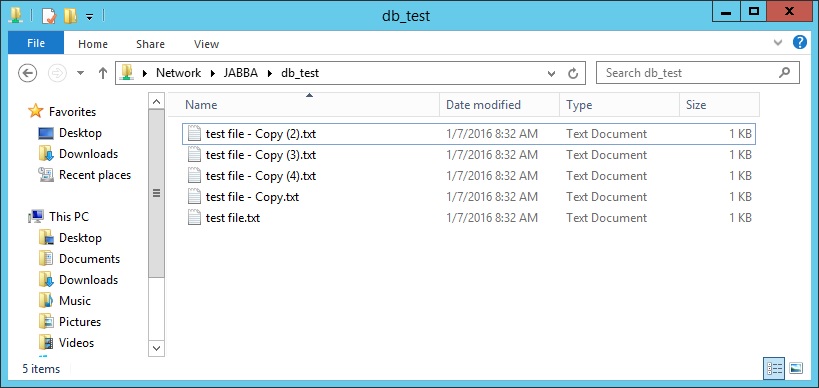Open Pictures under This PC
The image size is (819, 388).
coord(80,322)
